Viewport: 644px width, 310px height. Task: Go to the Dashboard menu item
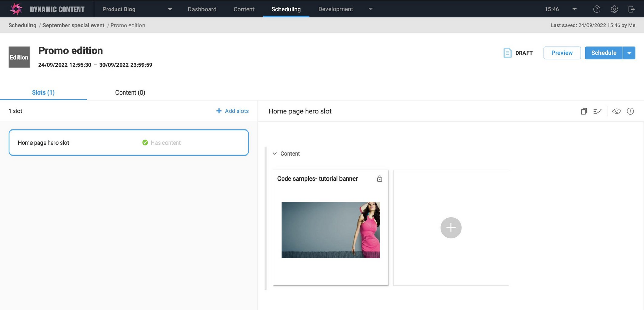[x=202, y=9]
